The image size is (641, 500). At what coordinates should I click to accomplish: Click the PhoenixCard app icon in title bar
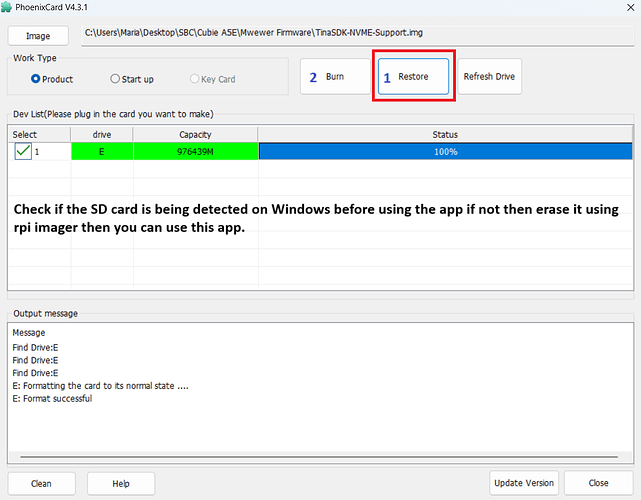click(x=6, y=7)
